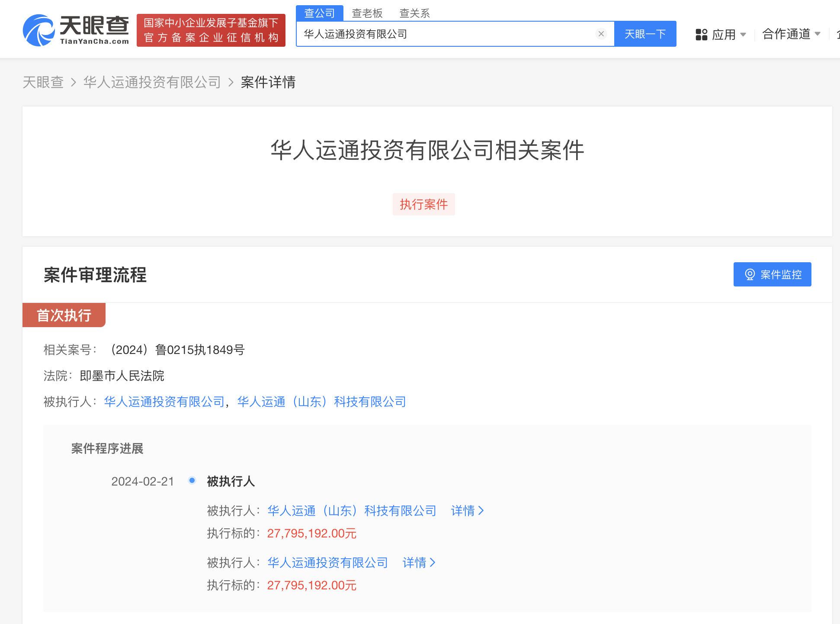
Task: Clear the search box with X icon
Action: 601,34
